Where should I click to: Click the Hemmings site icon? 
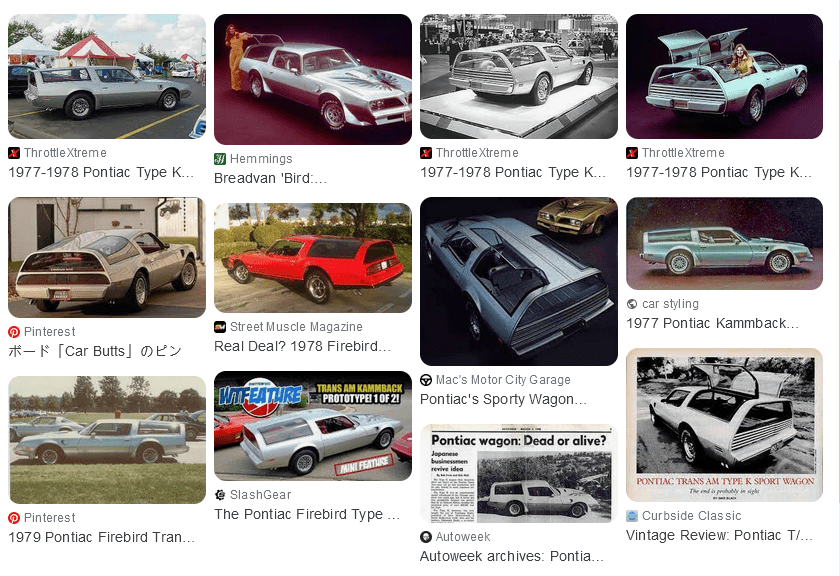point(221,158)
